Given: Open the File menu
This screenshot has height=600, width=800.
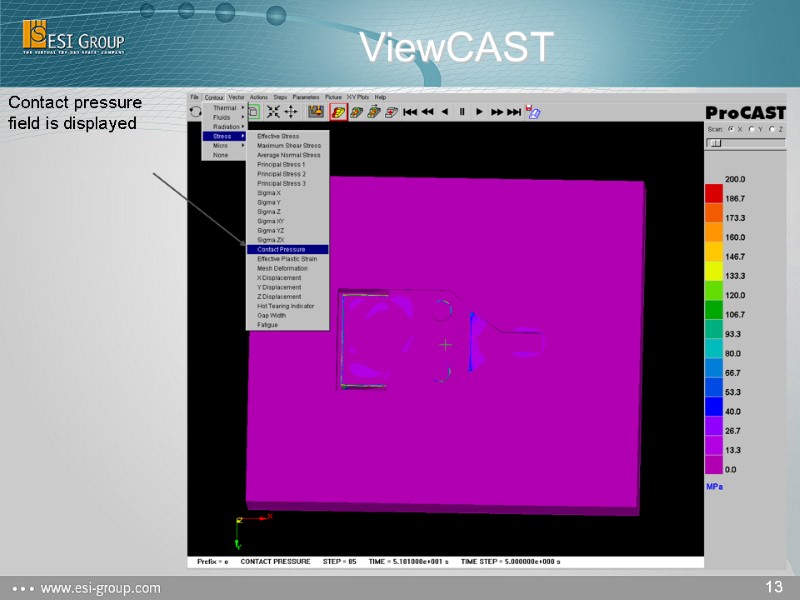Looking at the screenshot, I should pyautogui.click(x=194, y=97).
